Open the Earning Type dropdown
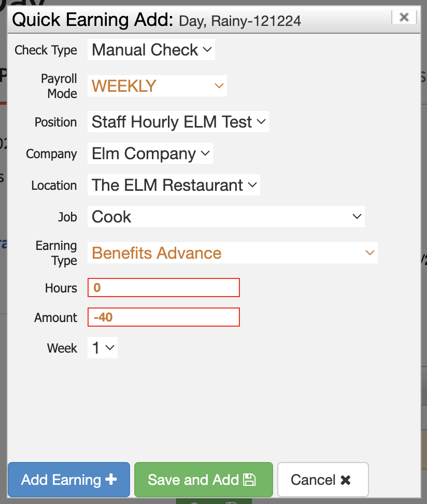 (232, 253)
